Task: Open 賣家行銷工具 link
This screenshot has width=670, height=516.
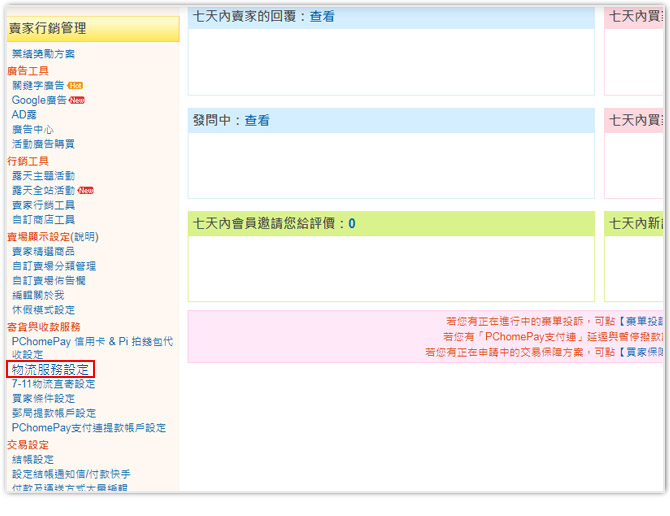Action: pyautogui.click(x=43, y=205)
